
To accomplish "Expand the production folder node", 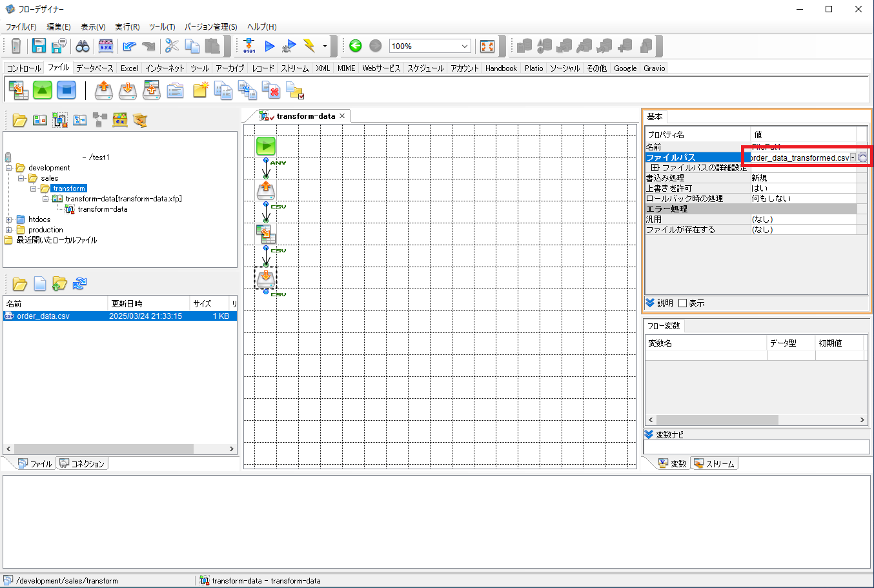I will (x=9, y=230).
